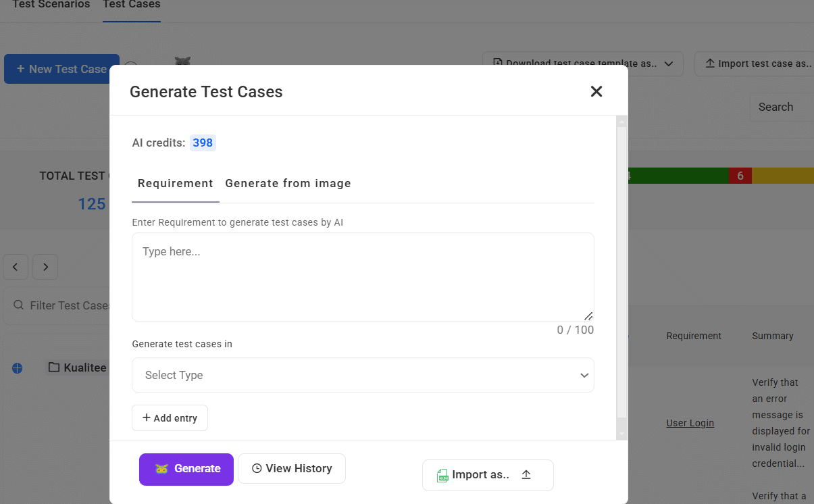Click the next page arrow
Viewport: 814px width, 504px height.
click(45, 267)
